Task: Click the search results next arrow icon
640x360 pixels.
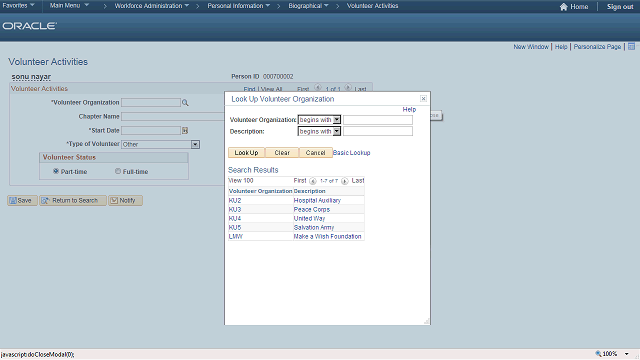Action: click(x=344, y=181)
